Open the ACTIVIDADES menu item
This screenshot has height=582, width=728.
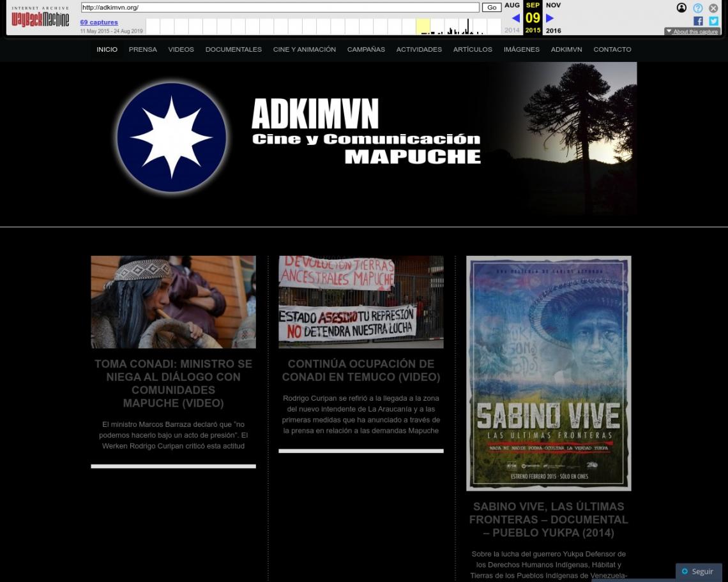point(419,49)
